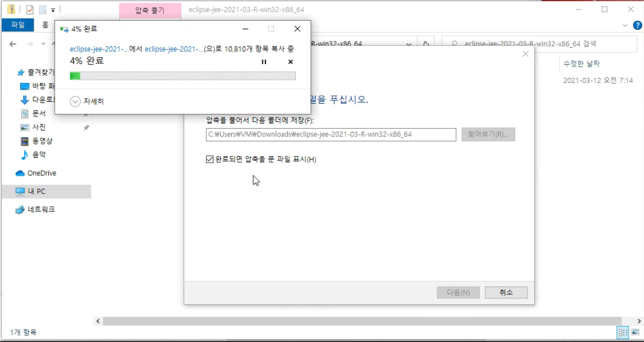Expand the 자세히 details chevron
Viewport: 644px width, 342px height.
tap(75, 101)
